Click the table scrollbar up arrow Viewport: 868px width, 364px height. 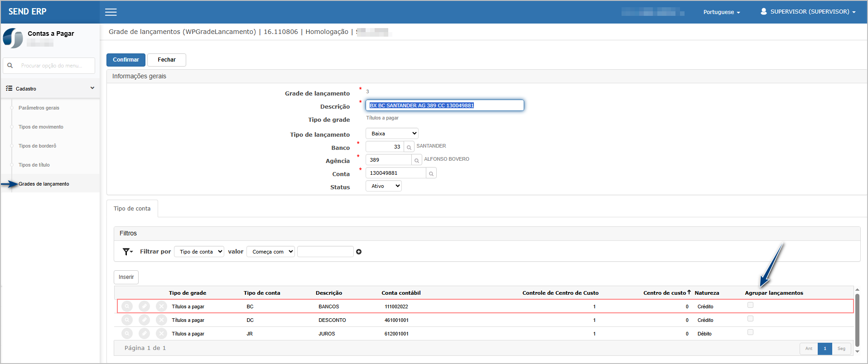[857, 290]
